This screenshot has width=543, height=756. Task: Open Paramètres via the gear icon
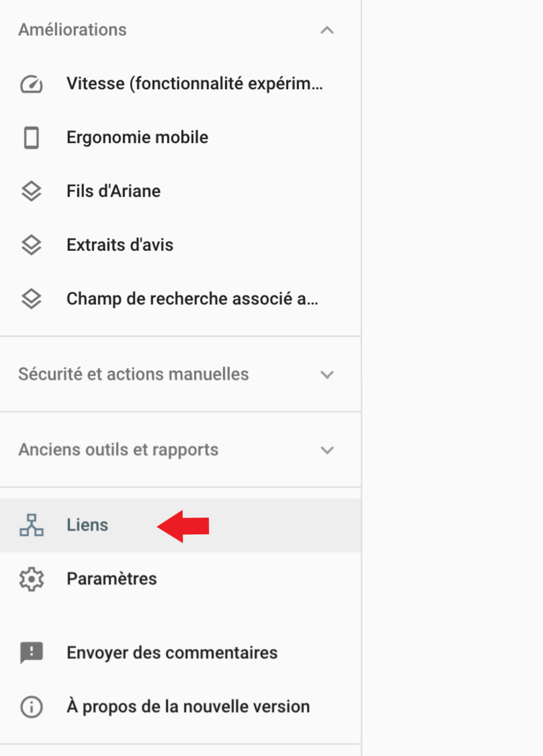31,579
